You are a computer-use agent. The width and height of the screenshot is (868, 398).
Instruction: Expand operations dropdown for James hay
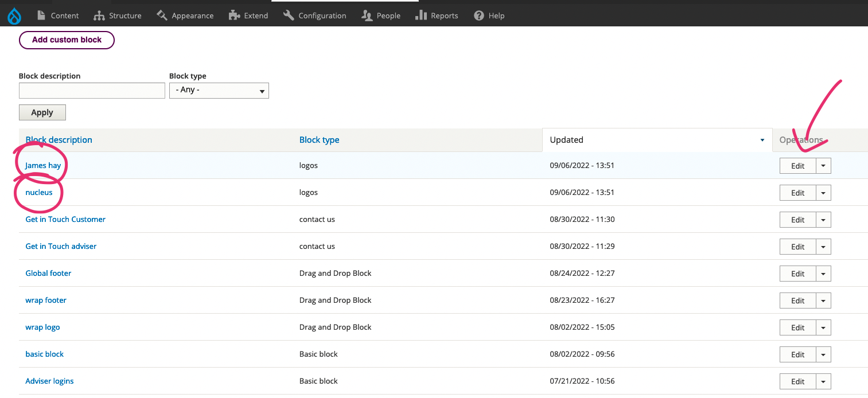[x=824, y=166]
